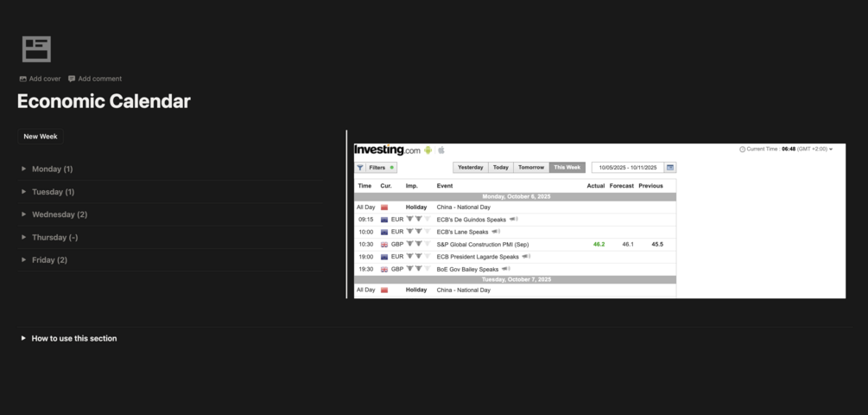The height and width of the screenshot is (415, 868).
Task: Click the 19:30 time cell
Action: pos(365,269)
